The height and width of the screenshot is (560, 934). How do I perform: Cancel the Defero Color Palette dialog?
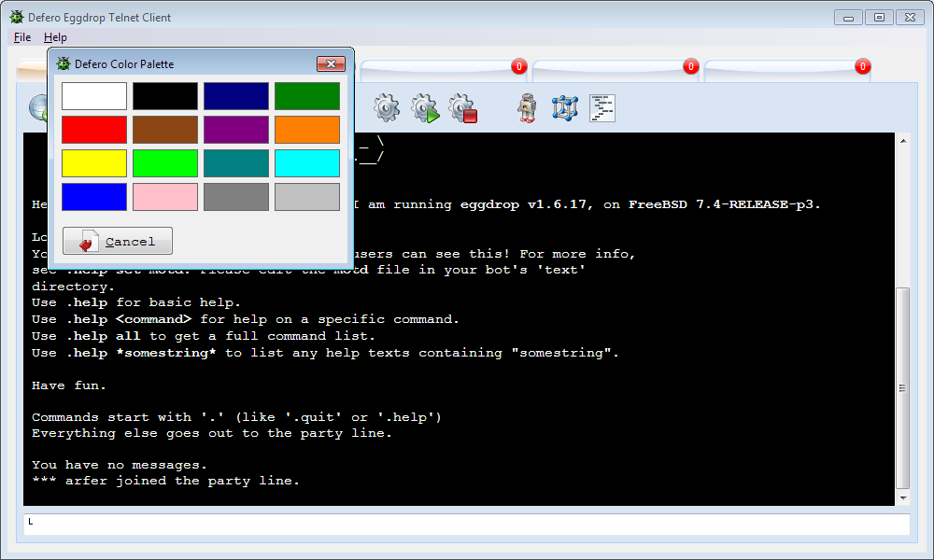(118, 241)
